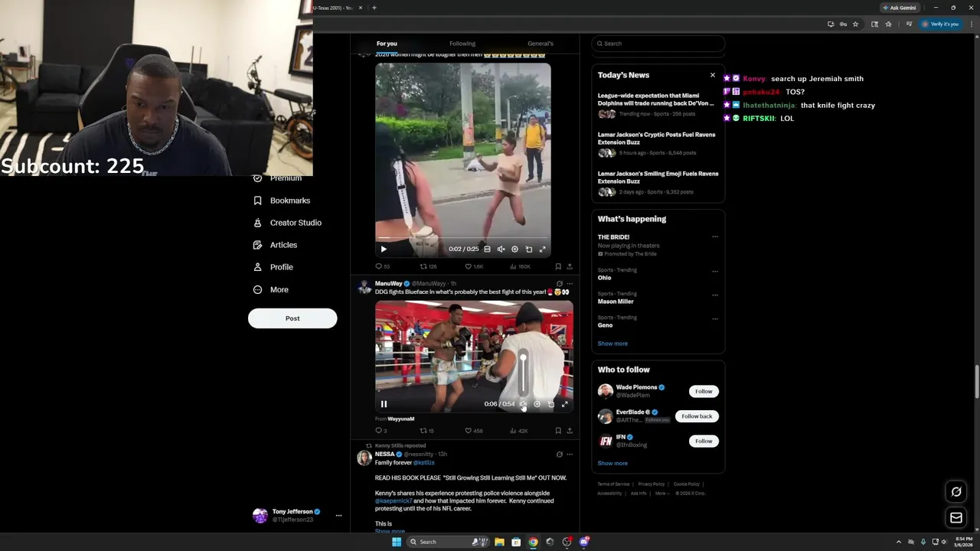Open Discord from the taskbar
980x551 pixels.
click(583, 542)
